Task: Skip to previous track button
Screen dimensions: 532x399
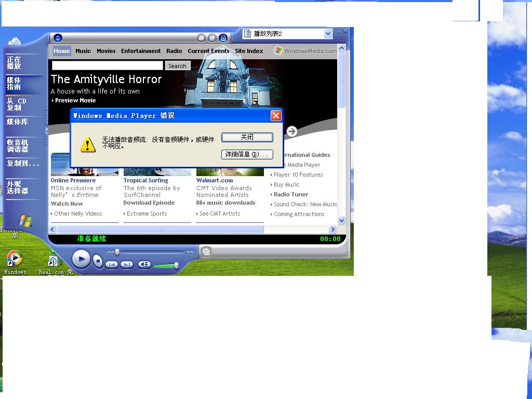Action: coord(112,264)
